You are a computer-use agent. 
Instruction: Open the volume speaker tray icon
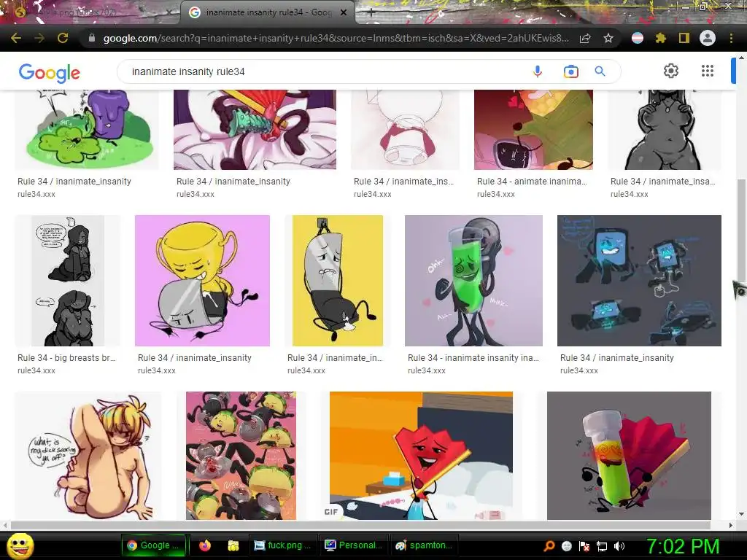pos(619,546)
